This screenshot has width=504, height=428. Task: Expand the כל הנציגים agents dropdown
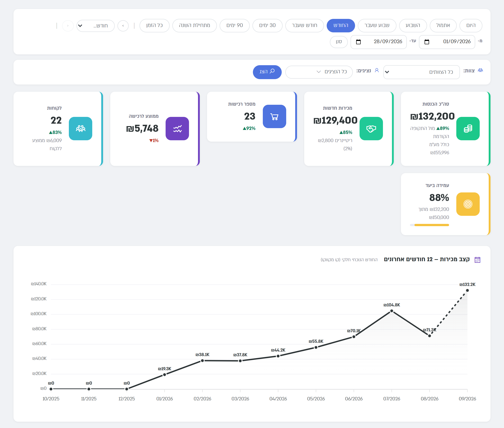(319, 72)
